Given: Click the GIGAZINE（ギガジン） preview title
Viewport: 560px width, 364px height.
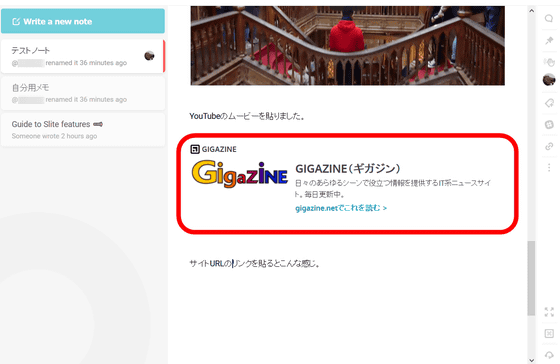Looking at the screenshot, I should click(348, 168).
